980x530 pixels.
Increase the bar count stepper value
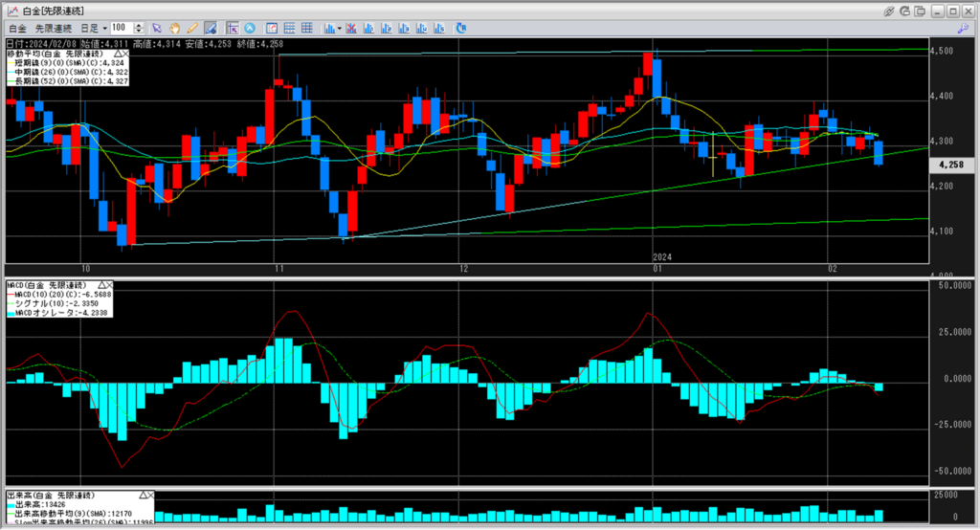(x=140, y=26)
